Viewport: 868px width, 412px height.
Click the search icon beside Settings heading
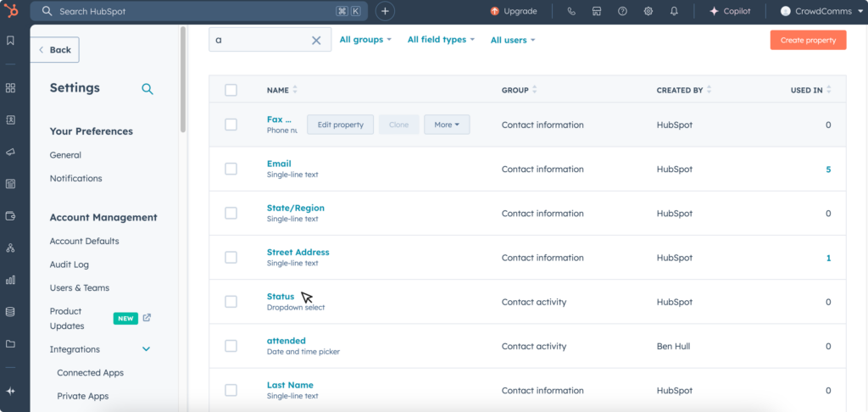[x=147, y=88]
